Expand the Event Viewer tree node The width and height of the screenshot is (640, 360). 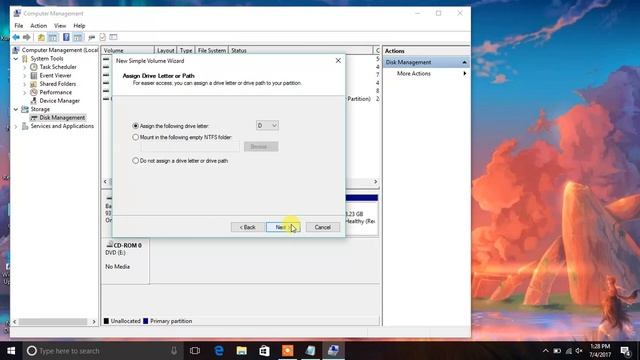pos(24,75)
